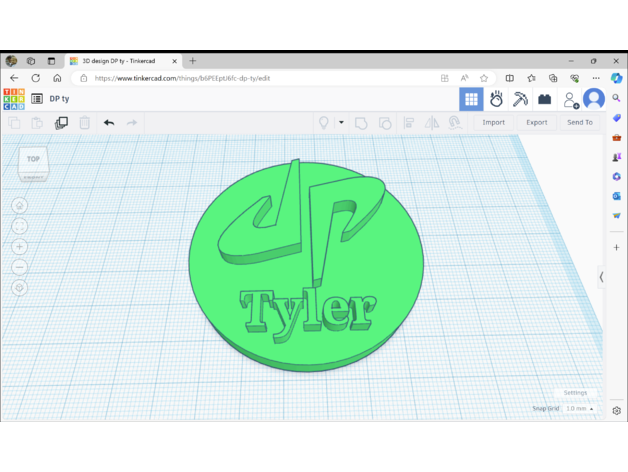This screenshot has height=472, width=628.
Task: Click the duplicate and repeat icon
Action: (61, 122)
